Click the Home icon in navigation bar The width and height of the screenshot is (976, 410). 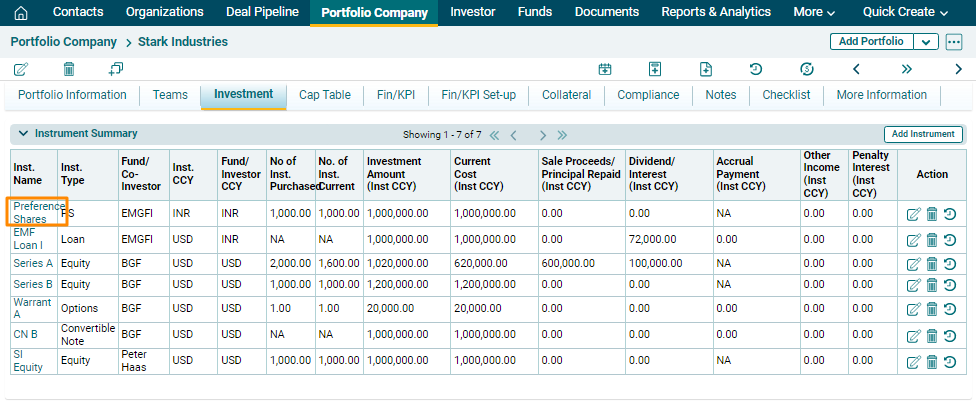[21, 13]
